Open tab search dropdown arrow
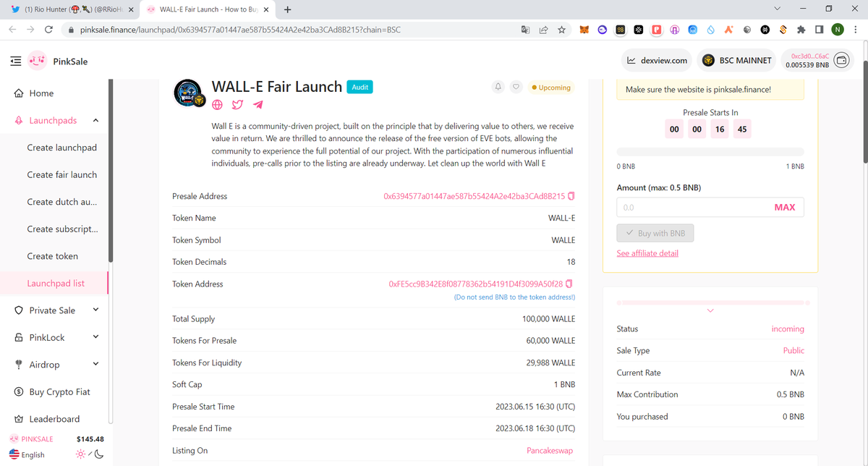Viewport: 868px width, 466px height. point(777,9)
